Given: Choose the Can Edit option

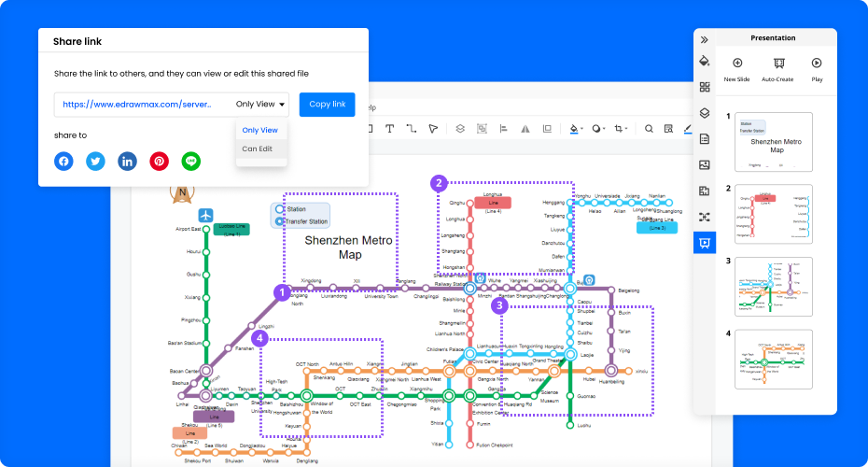Looking at the screenshot, I should point(258,149).
